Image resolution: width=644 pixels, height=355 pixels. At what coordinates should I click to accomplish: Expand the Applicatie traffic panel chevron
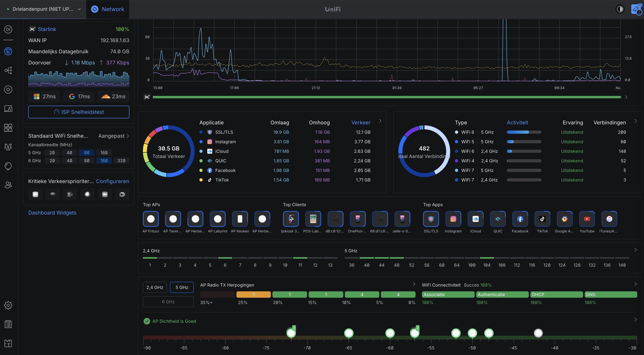click(x=380, y=121)
